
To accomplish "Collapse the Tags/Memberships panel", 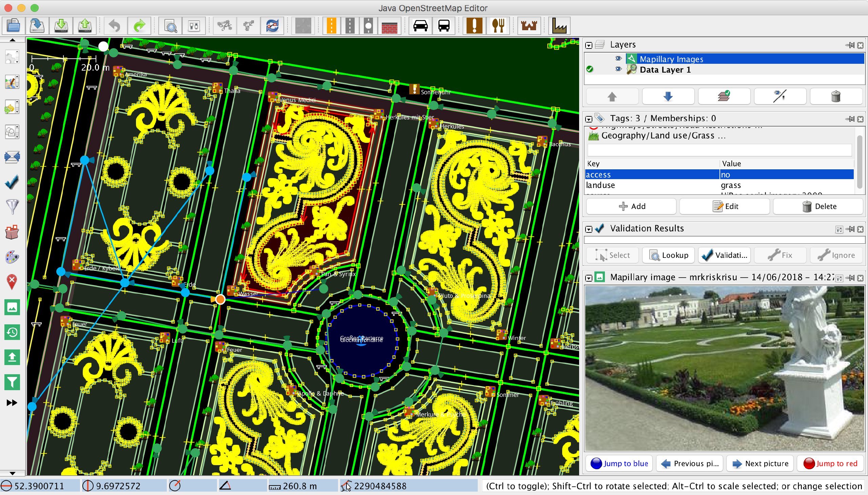I will tap(589, 119).
